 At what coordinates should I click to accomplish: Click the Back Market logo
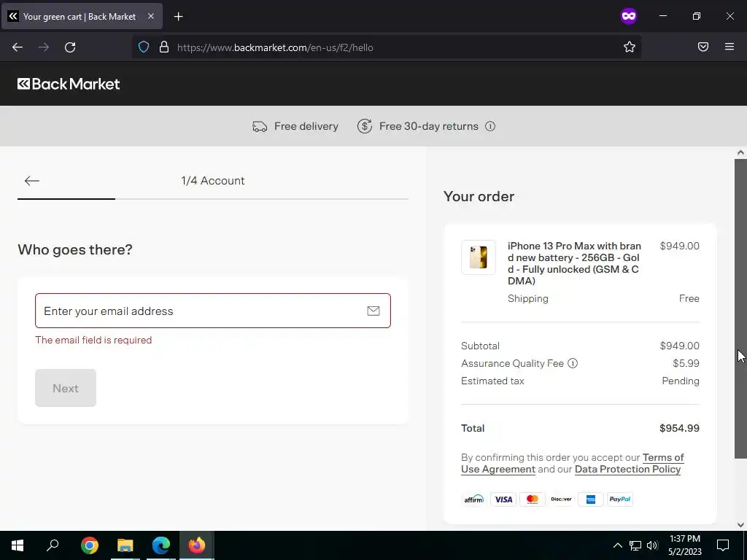[x=69, y=84]
